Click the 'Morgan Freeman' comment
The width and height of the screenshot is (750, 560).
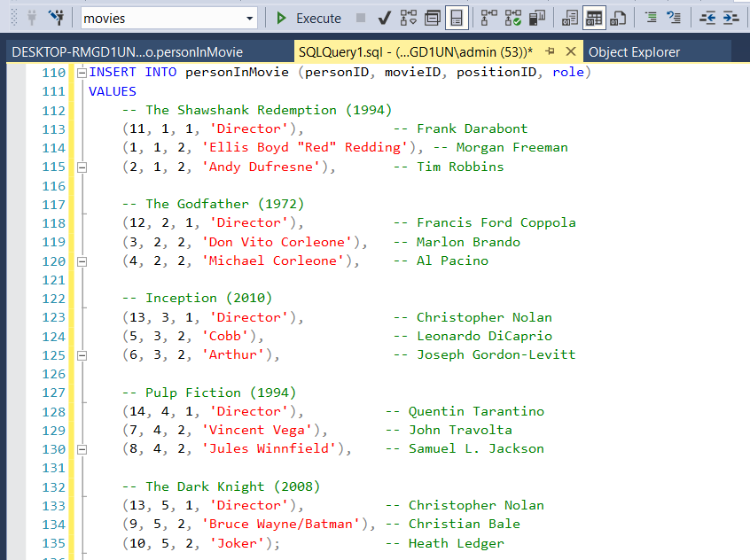click(x=500, y=147)
